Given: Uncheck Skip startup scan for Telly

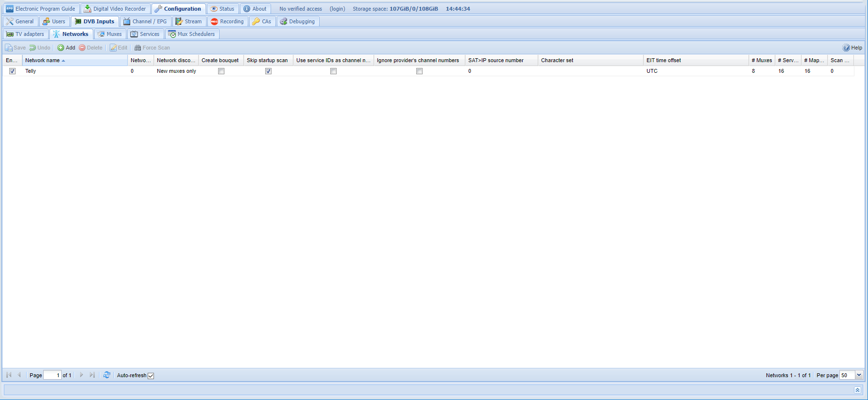Looking at the screenshot, I should point(268,71).
